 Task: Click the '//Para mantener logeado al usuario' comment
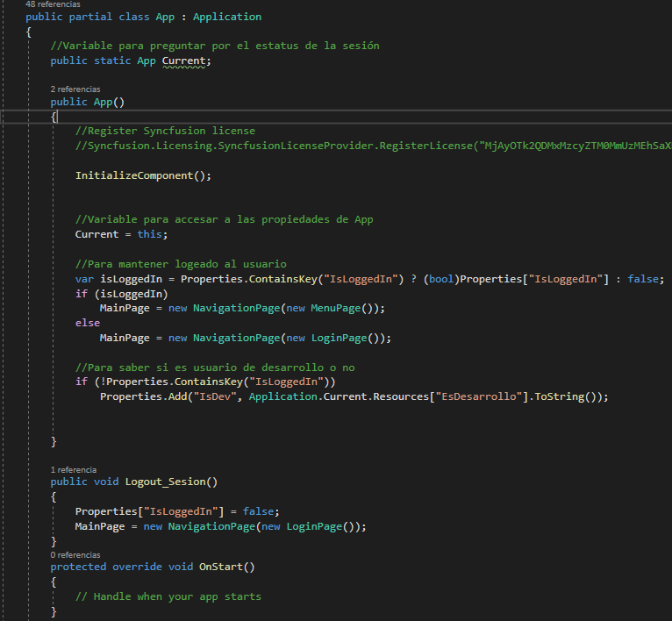pyautogui.click(x=181, y=264)
